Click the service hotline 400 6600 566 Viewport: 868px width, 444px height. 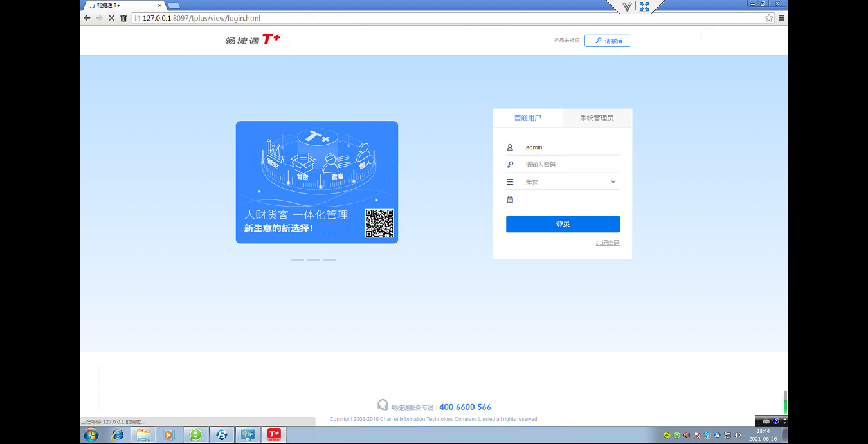(x=465, y=407)
